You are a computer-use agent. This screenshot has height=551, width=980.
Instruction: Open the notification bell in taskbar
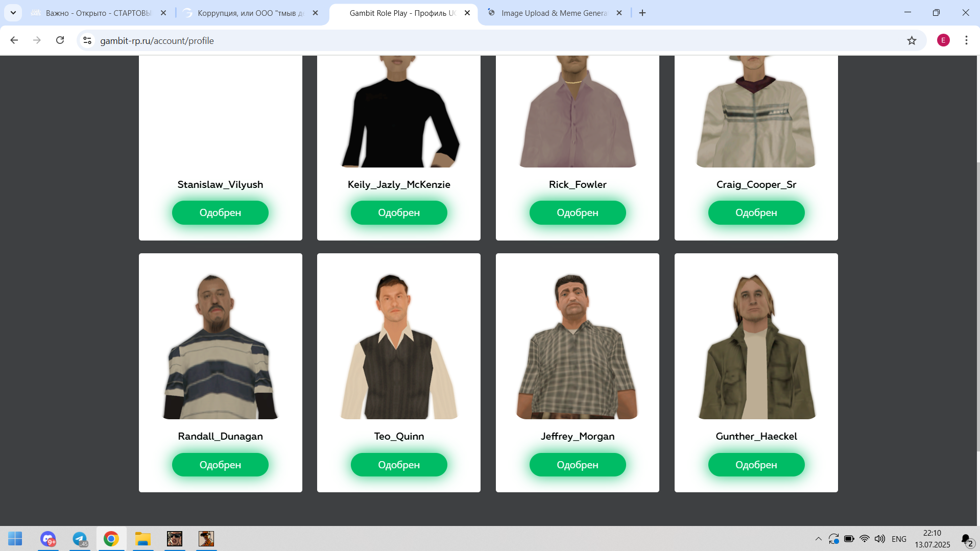[x=967, y=539]
